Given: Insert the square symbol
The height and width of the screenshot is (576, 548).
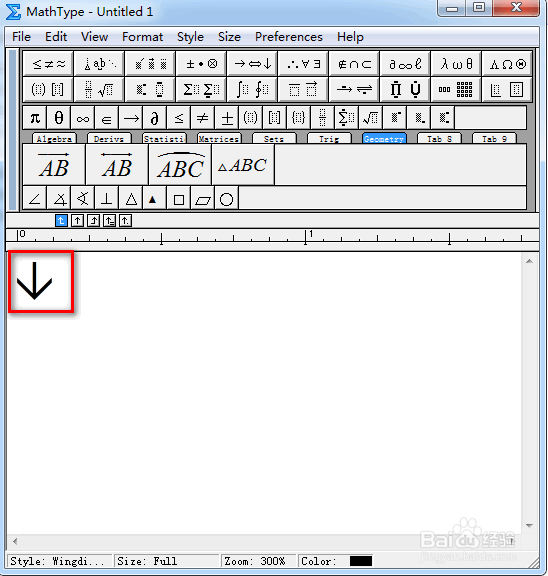Looking at the screenshot, I should point(179,199).
